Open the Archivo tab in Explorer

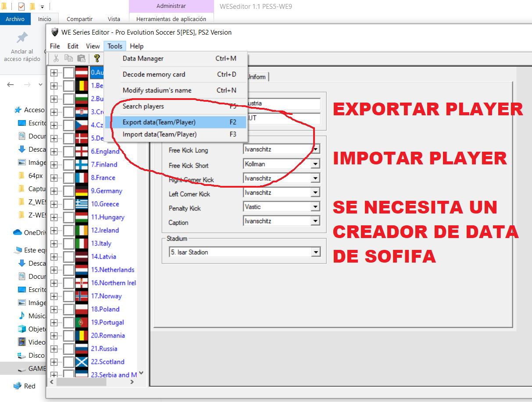point(15,19)
